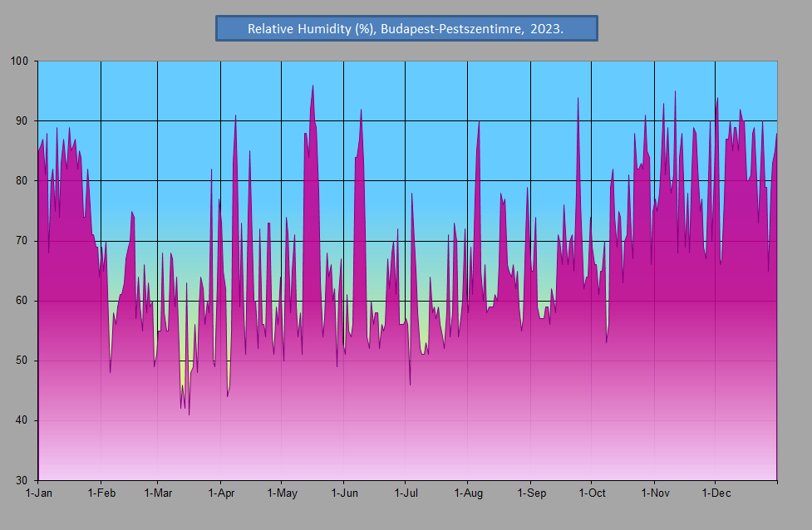The width and height of the screenshot is (812, 530).
Task: Select the 1-Feb x-axis label
Action: (101, 493)
